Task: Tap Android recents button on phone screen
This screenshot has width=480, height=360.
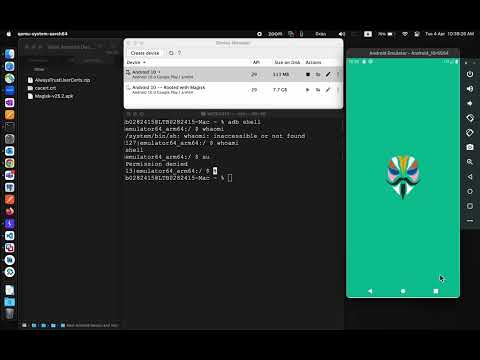Action: pyautogui.click(x=436, y=291)
